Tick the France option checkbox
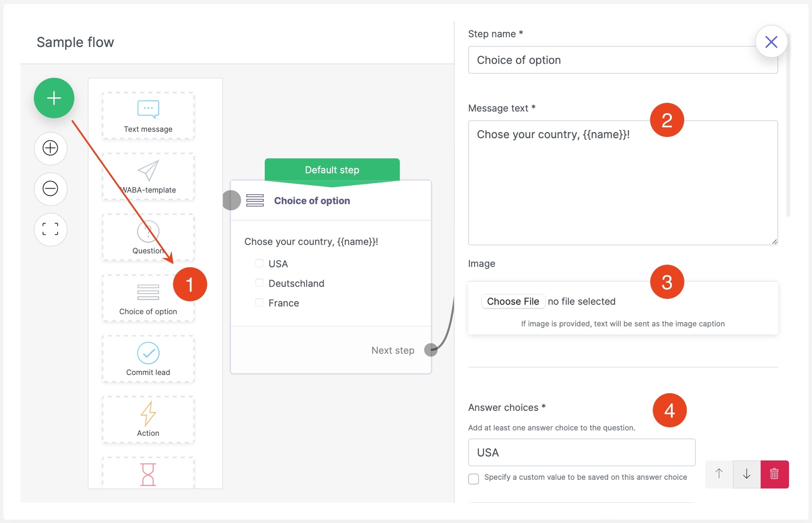The image size is (812, 523). (x=259, y=303)
